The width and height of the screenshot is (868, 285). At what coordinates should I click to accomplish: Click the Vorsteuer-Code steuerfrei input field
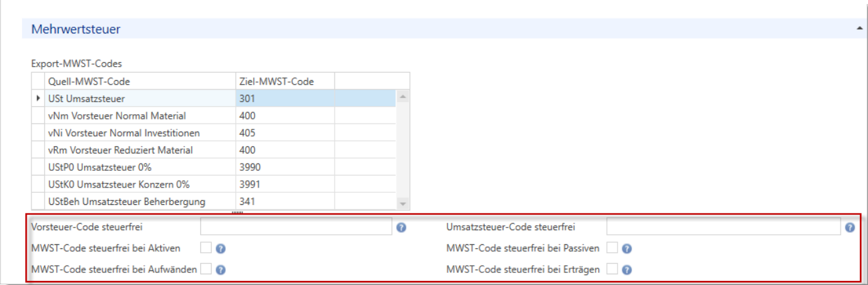tap(296, 228)
